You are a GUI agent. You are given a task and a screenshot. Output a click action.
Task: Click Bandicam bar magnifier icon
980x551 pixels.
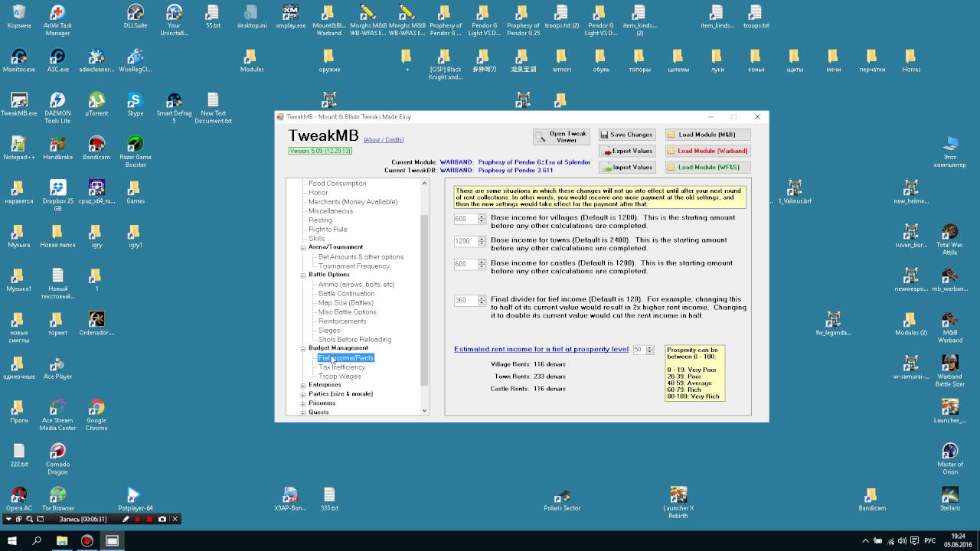point(30,519)
